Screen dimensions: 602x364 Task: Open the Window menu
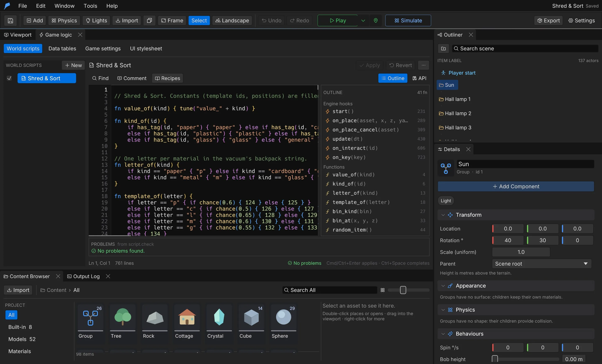pos(64,6)
